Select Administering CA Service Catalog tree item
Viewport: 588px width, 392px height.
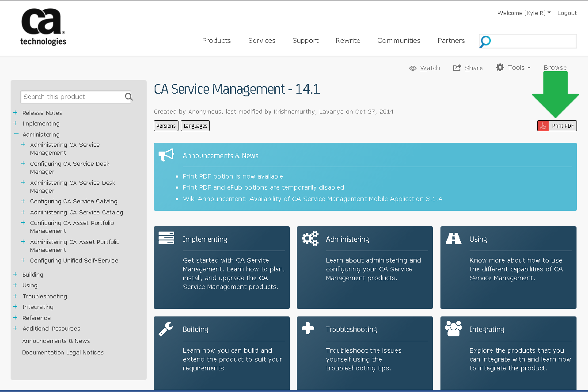click(x=76, y=212)
